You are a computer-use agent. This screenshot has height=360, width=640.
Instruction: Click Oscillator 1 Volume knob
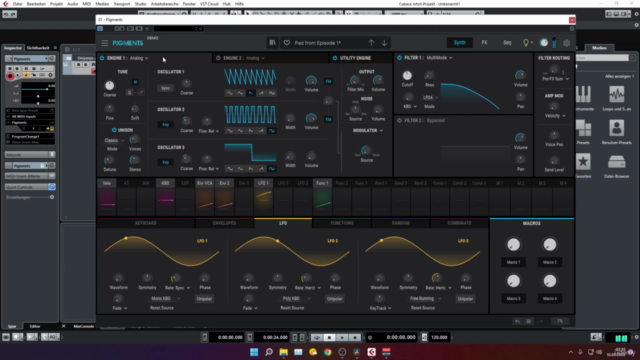click(311, 81)
